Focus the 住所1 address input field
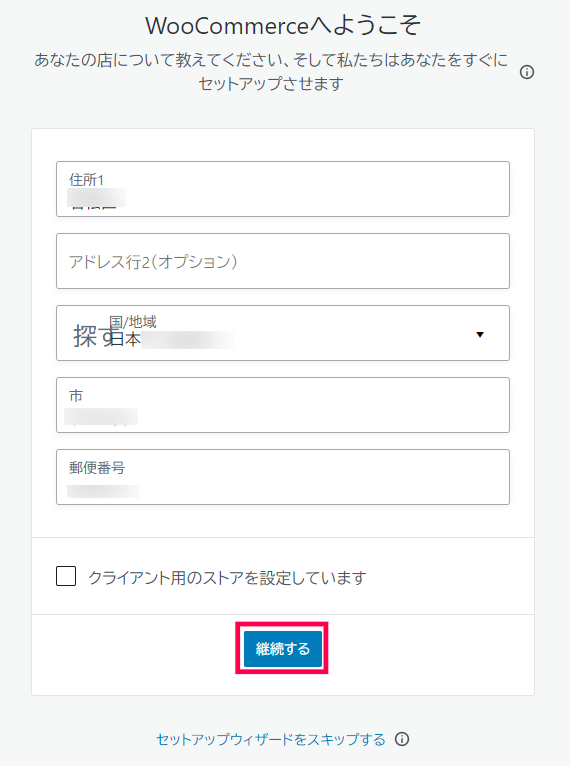The width and height of the screenshot is (570, 766). [x=283, y=189]
